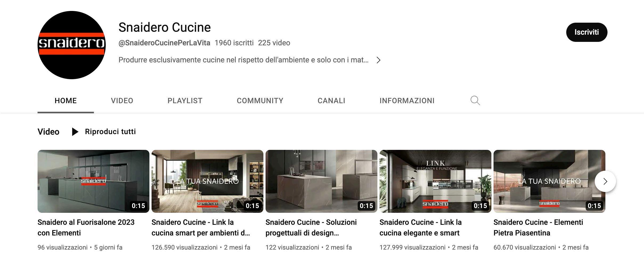Screen dimensions: 644x264
Task: View the INFORMAZIONI tab
Action: [x=407, y=101]
